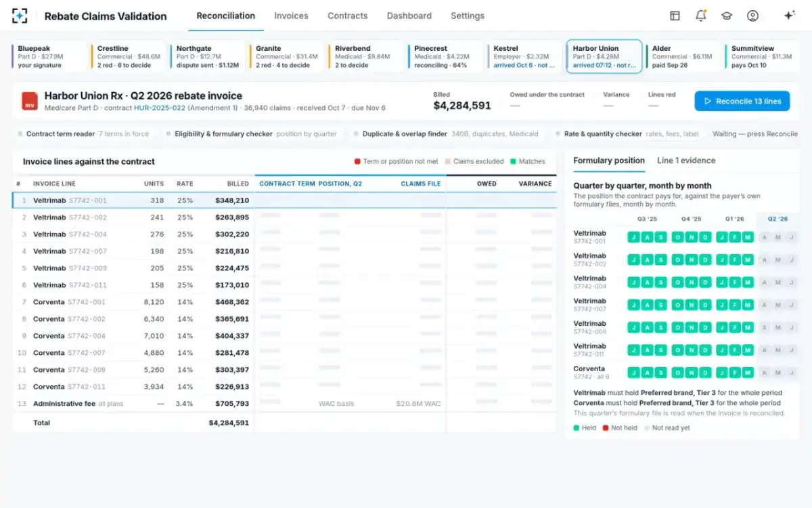
Task: Show the Formulary position panel tab
Action: point(609,161)
